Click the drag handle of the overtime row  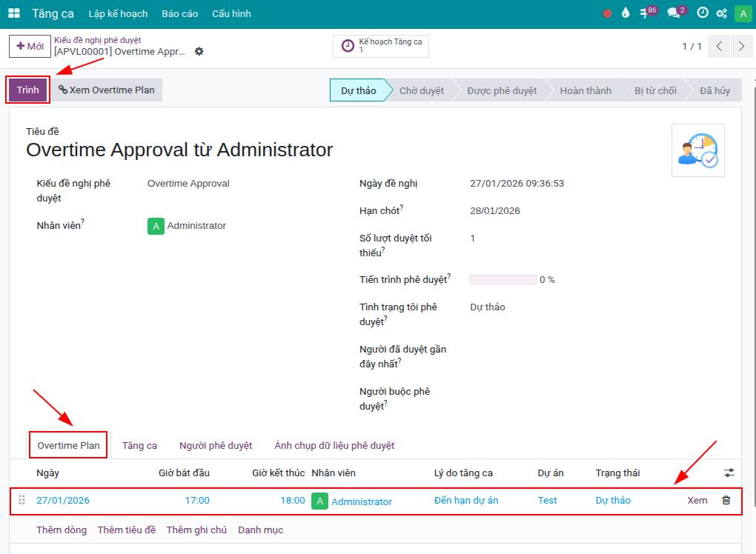(x=21, y=501)
